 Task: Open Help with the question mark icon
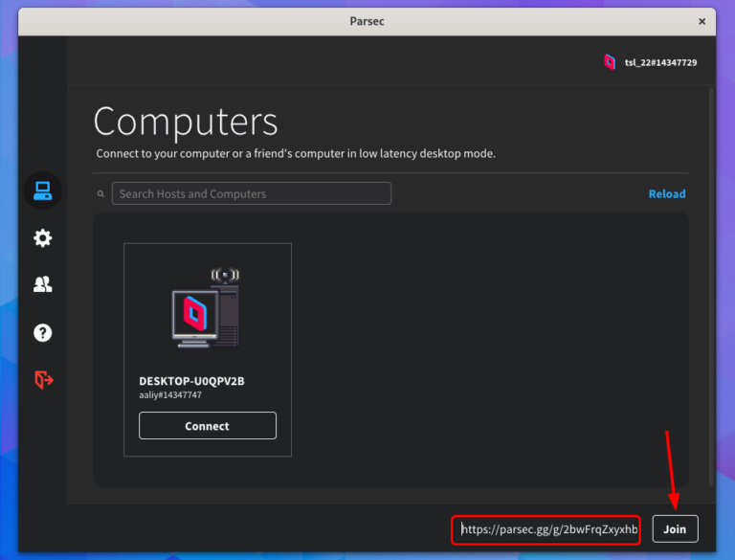click(x=42, y=332)
